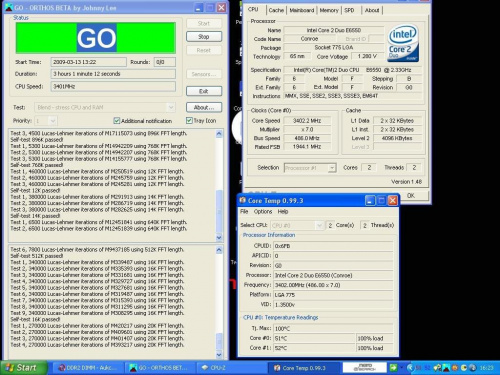Screen dimensions: 500x375
Task: Click the Core Temp title bar icon
Action: [243, 200]
